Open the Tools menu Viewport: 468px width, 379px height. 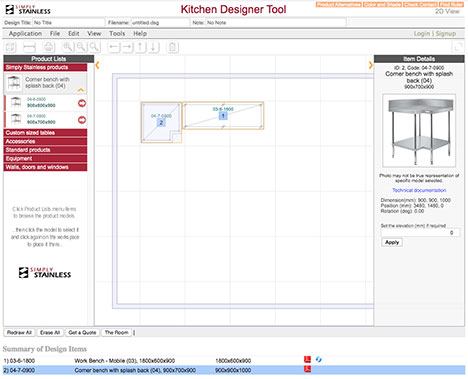[x=117, y=34]
